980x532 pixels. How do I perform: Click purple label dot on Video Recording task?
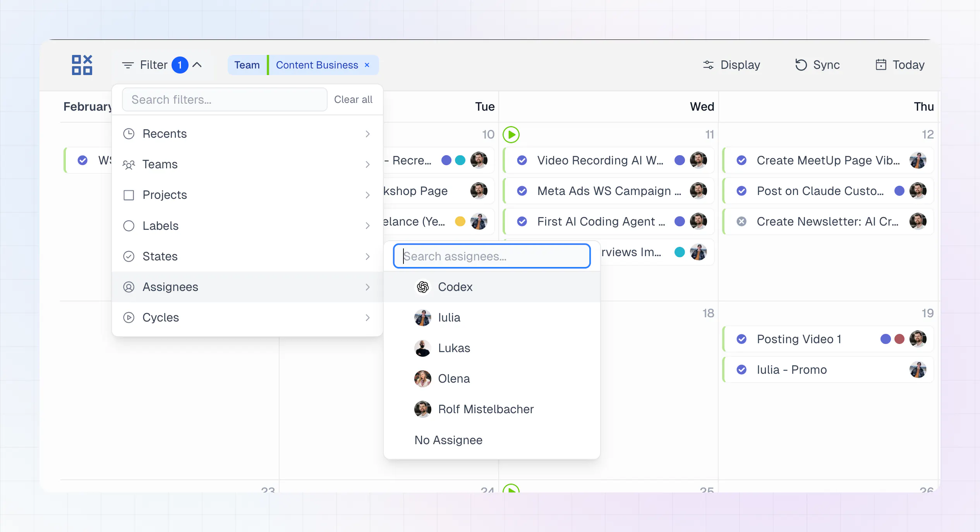[680, 160]
